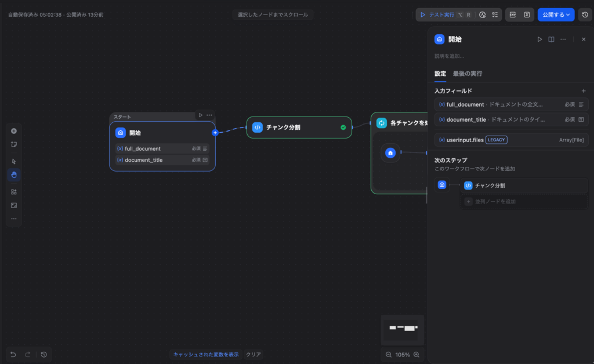Image resolution: width=594 pixels, height=364 pixels.
Task: Click the workflow minimap thumbnail
Action: pos(403,328)
